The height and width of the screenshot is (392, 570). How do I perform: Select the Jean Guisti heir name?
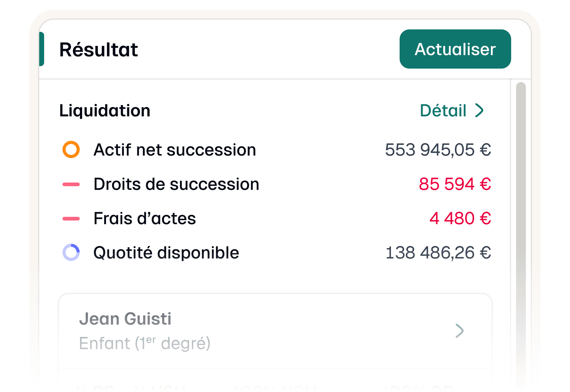tap(125, 319)
